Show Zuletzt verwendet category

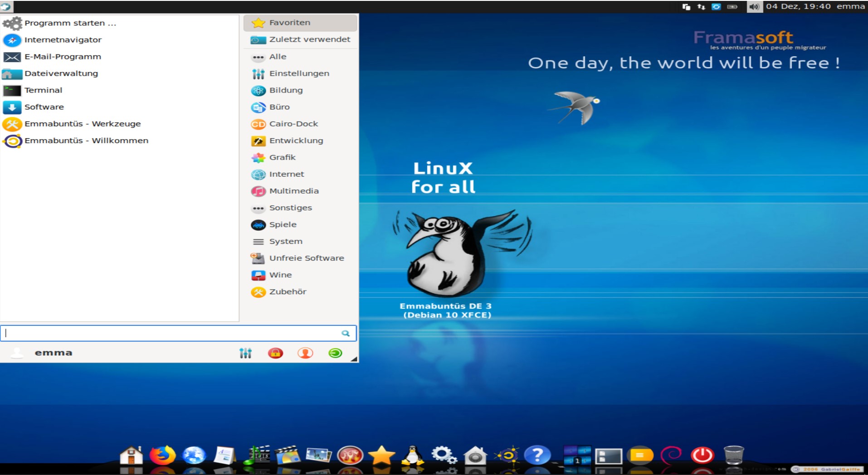click(300, 39)
